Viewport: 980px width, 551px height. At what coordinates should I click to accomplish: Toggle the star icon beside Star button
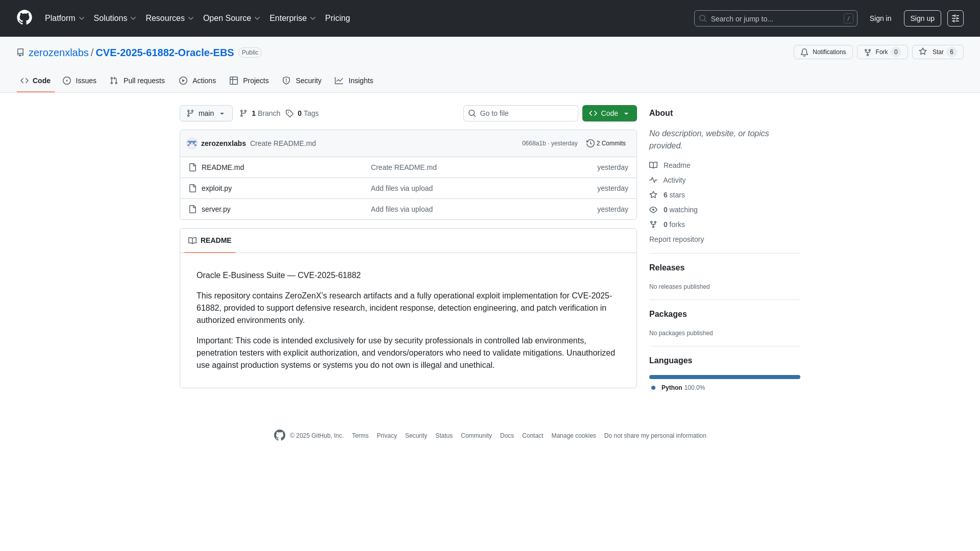tap(923, 52)
